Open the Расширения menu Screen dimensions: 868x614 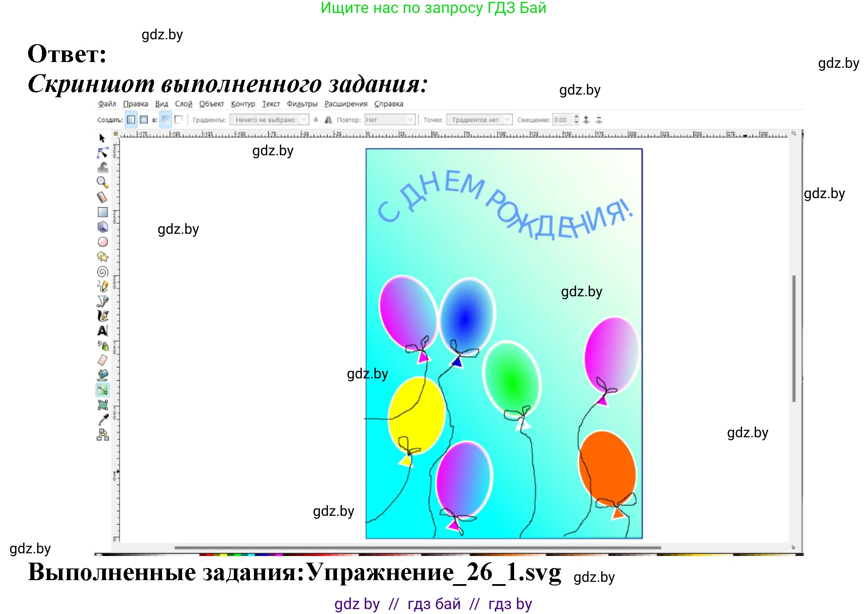[346, 104]
